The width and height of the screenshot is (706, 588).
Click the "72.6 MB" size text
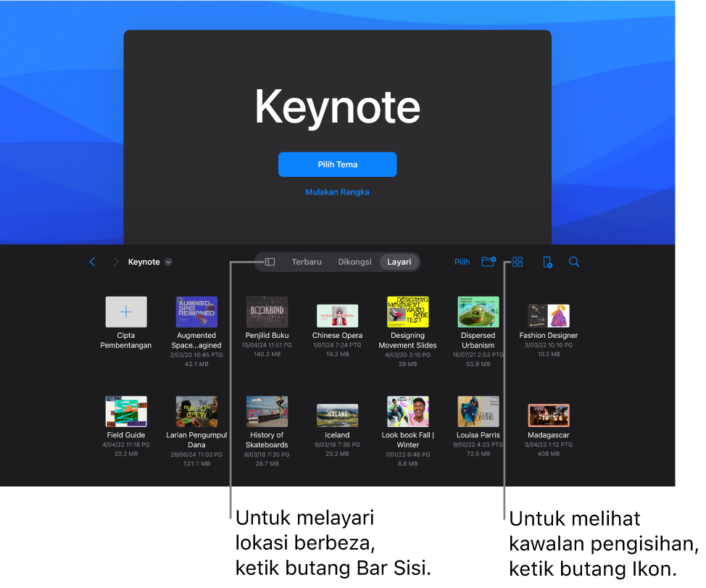click(x=478, y=454)
